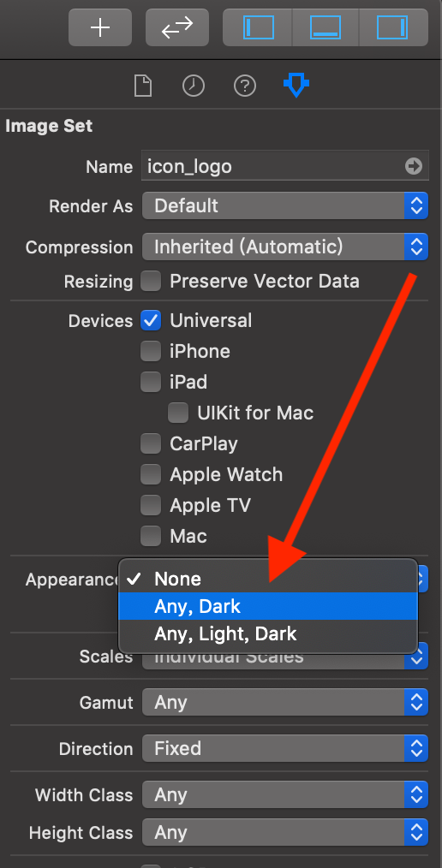Click the plus Library button
Screen dimensions: 442x868
tap(100, 27)
